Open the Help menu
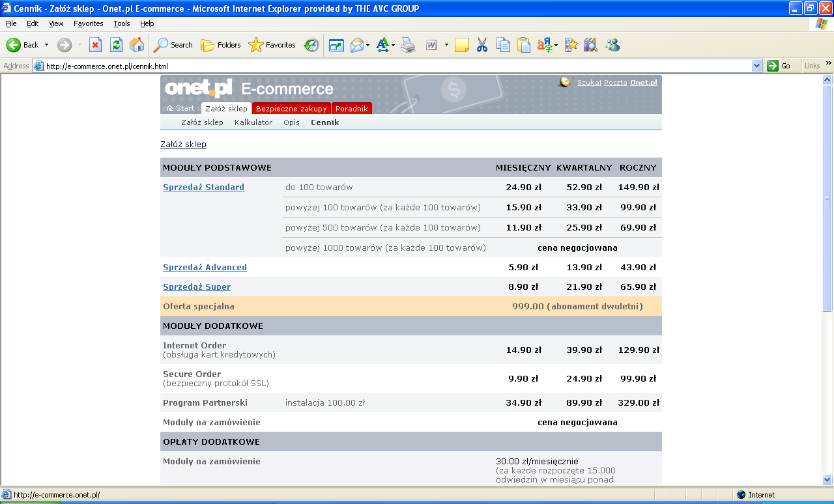Image resolution: width=834 pixels, height=504 pixels. point(147,23)
